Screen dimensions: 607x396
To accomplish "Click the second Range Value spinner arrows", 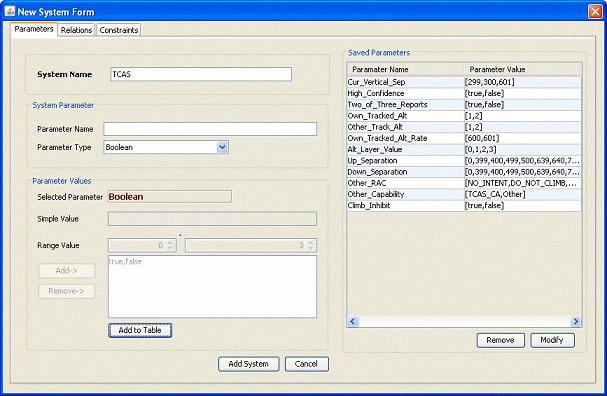I will pyautogui.click(x=311, y=245).
